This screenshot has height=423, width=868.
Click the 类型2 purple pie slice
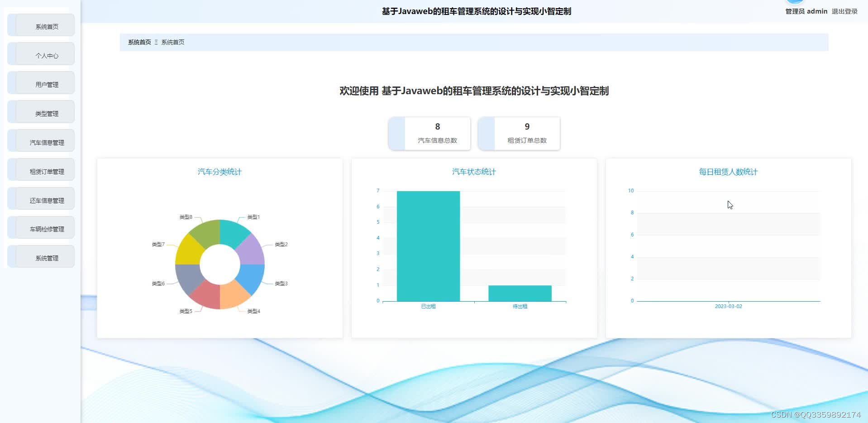click(251, 251)
